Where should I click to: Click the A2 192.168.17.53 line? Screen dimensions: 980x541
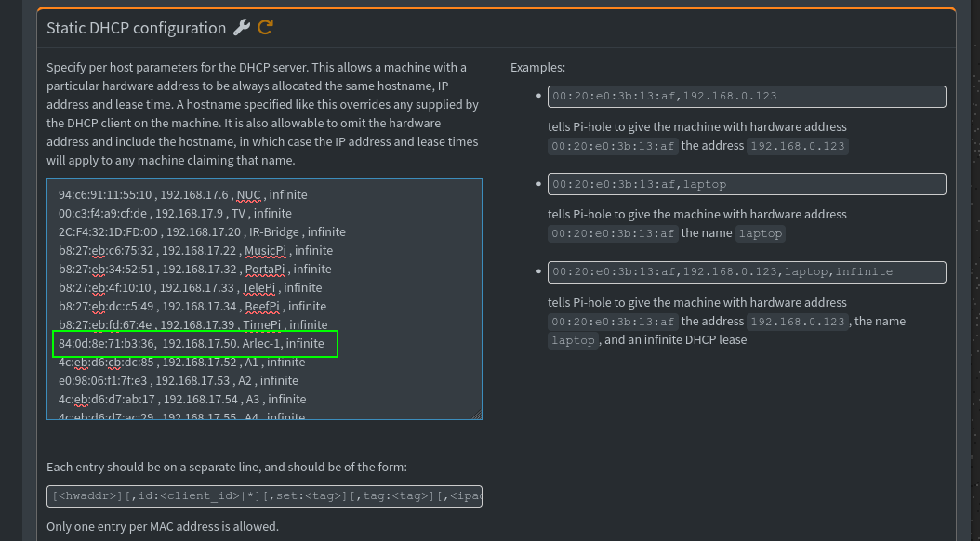coord(178,381)
